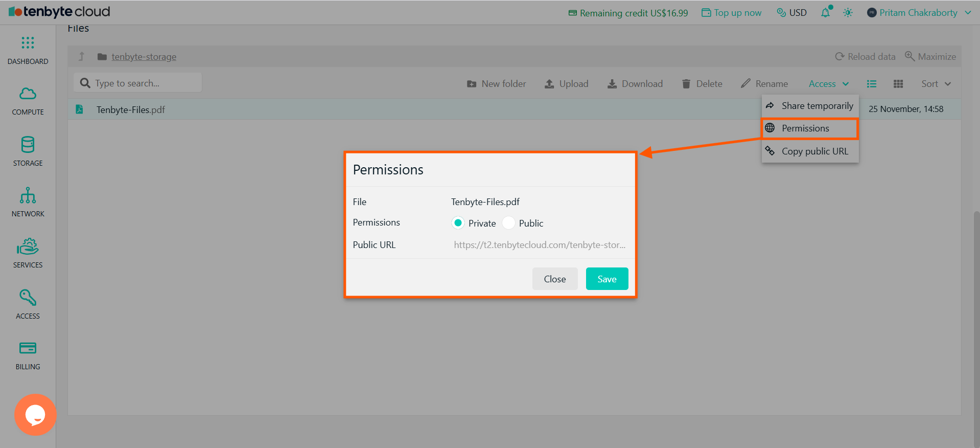Select the Public permission radio button

point(508,223)
